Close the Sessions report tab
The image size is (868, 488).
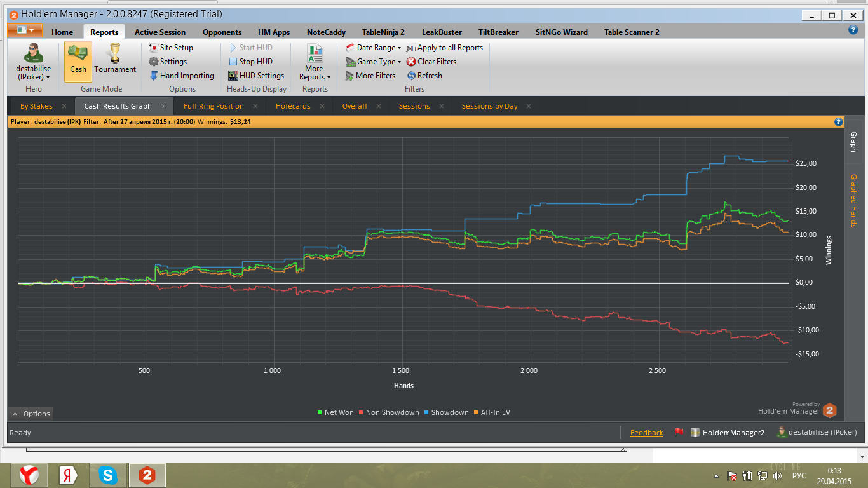coord(442,106)
